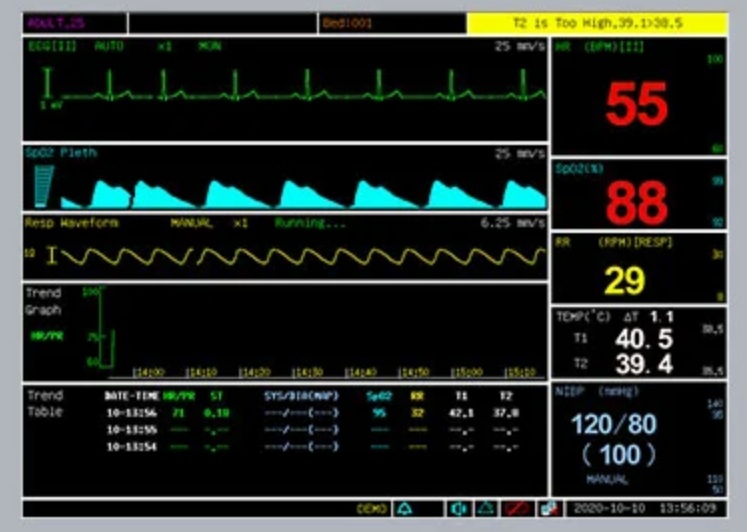Click the T2 temperature value 39.4

click(x=644, y=364)
